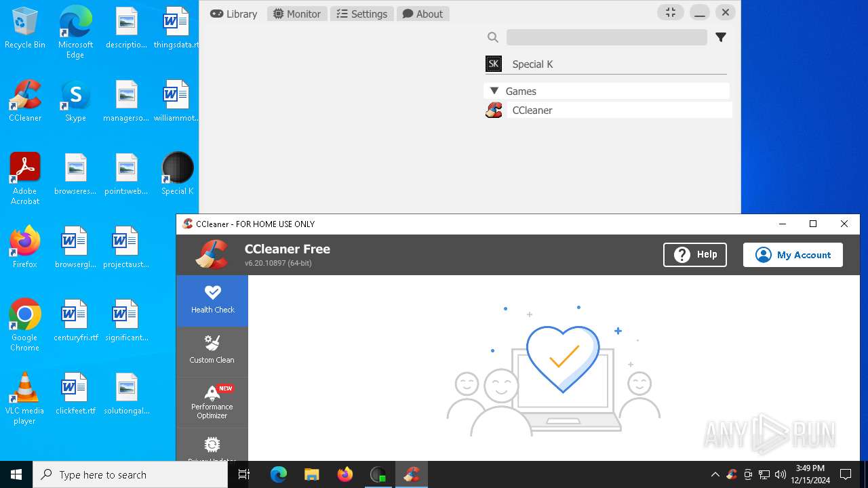The width and height of the screenshot is (868, 488).
Task: Select the centuryfri.rtf desktop file
Action: pyautogui.click(x=75, y=321)
